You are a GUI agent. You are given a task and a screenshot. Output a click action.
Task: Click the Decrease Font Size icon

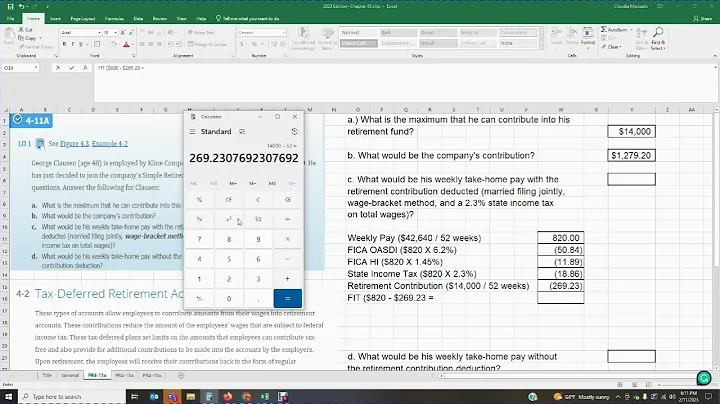tap(131, 33)
